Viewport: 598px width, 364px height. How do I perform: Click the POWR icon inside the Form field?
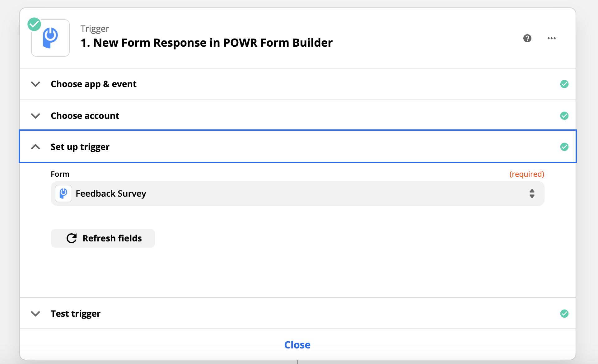click(63, 194)
